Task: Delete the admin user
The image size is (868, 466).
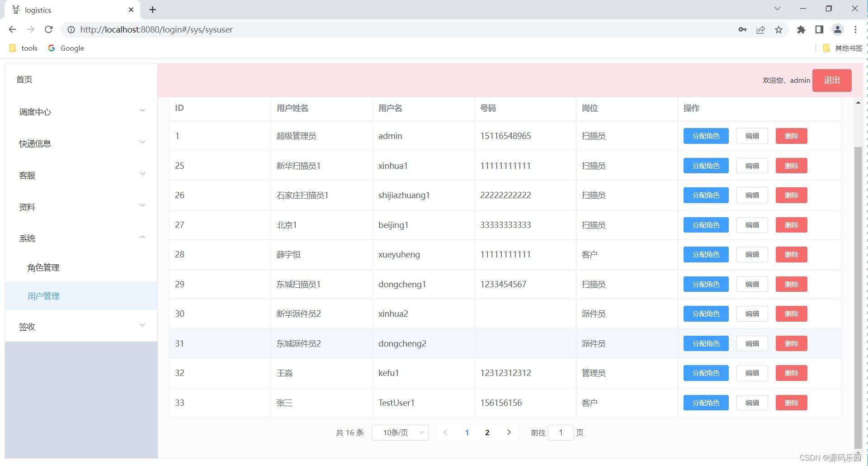Action: pos(791,136)
